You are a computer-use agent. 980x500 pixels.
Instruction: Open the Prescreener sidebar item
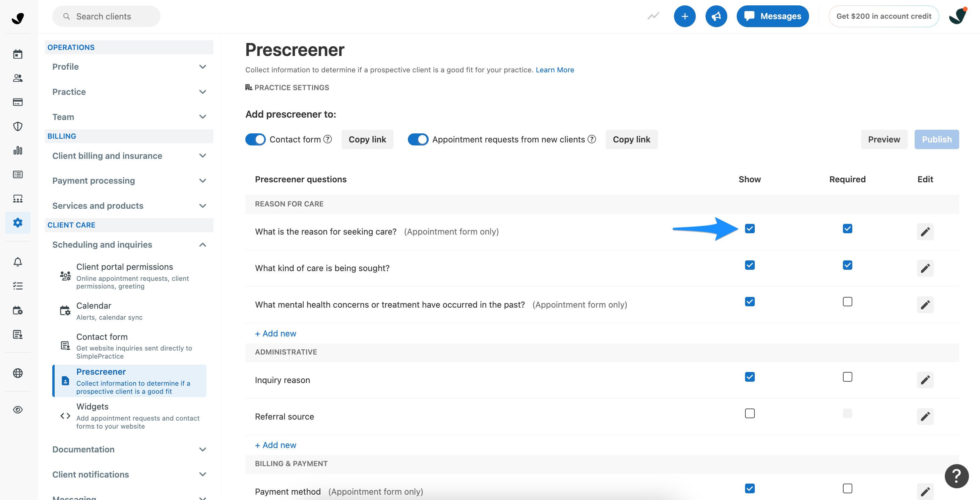click(x=101, y=371)
